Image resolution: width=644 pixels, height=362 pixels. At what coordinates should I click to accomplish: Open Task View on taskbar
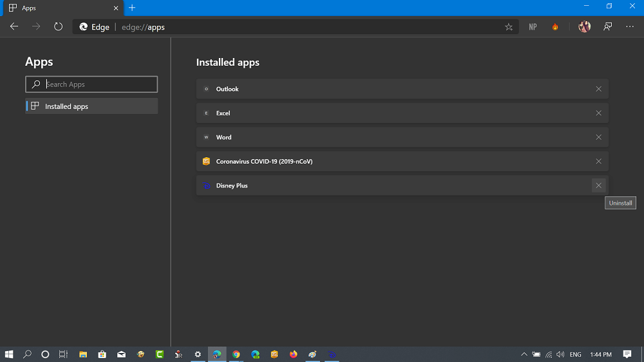[63, 354]
